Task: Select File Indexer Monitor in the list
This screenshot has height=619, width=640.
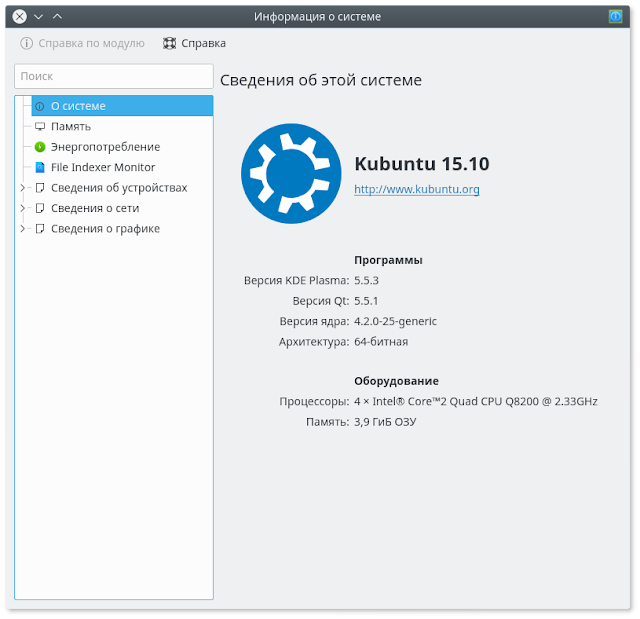Action: click(103, 167)
